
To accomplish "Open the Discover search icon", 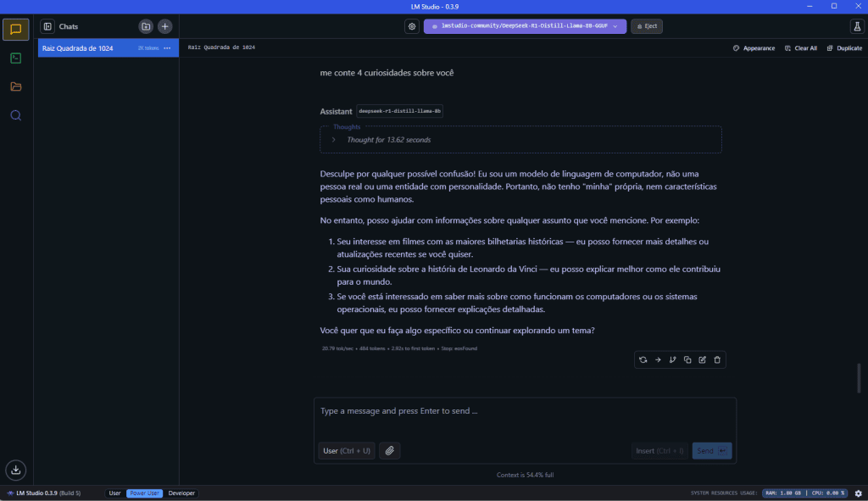I will point(15,115).
